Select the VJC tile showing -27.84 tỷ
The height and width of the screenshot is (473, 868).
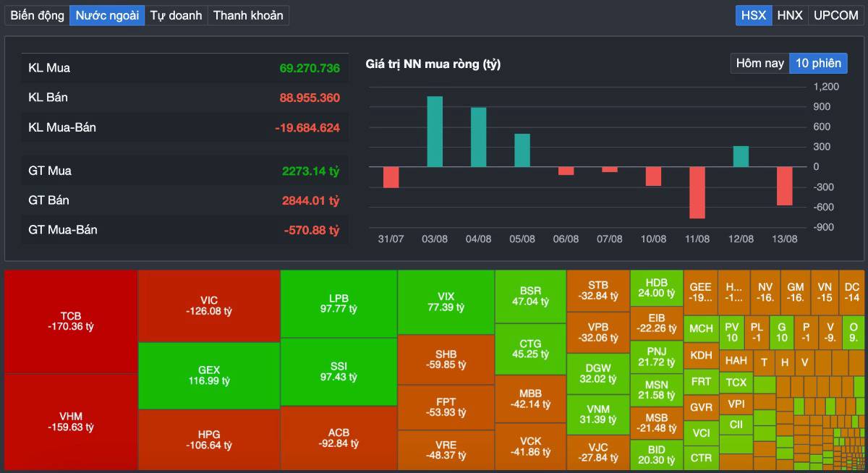[x=598, y=452]
